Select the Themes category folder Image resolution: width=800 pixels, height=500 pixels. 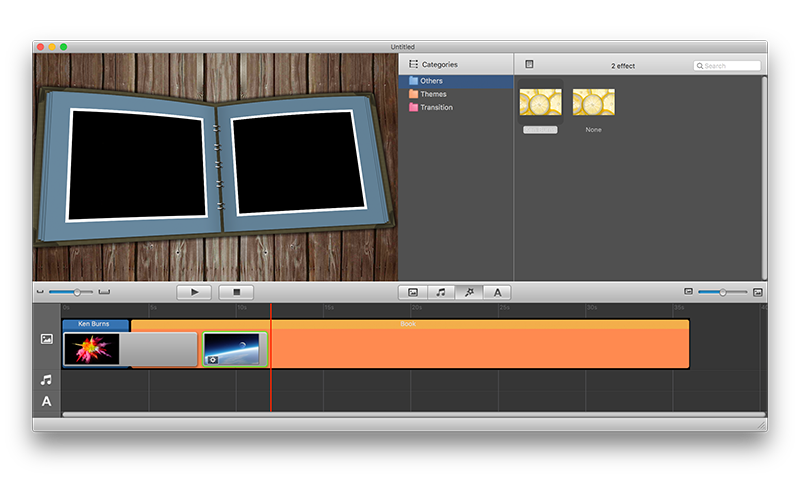pyautogui.click(x=433, y=94)
